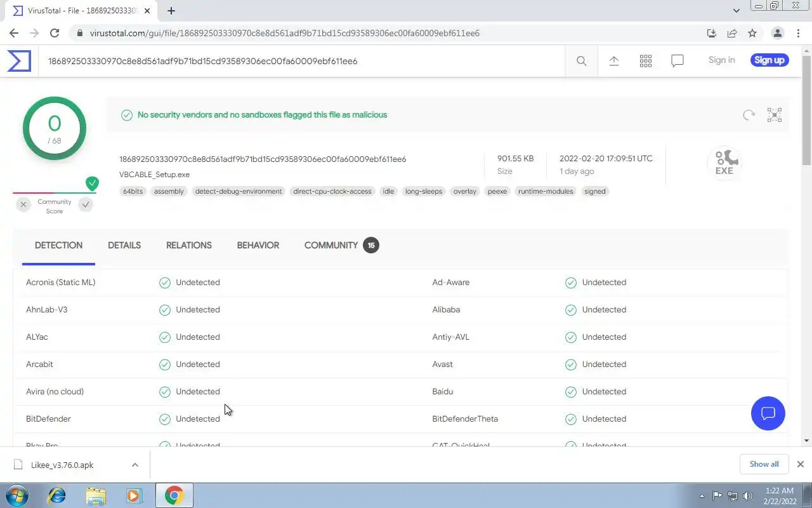Expand Likee_v3.76.0.apk download options

click(135, 465)
